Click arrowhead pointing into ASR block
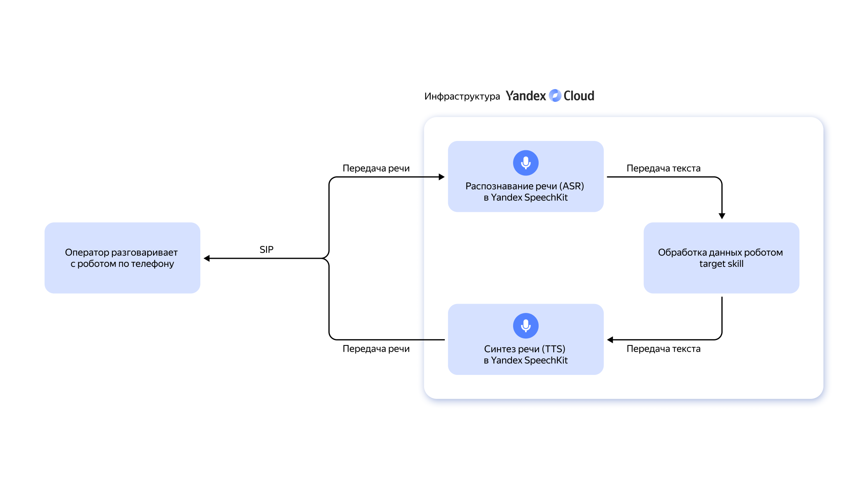 pyautogui.click(x=441, y=177)
